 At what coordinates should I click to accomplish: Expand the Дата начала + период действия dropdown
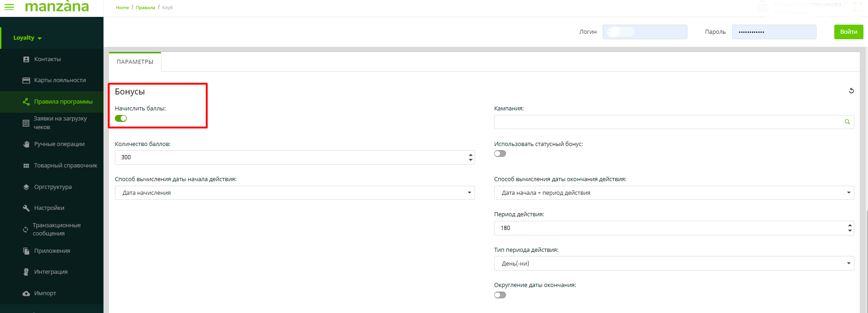[x=674, y=193]
